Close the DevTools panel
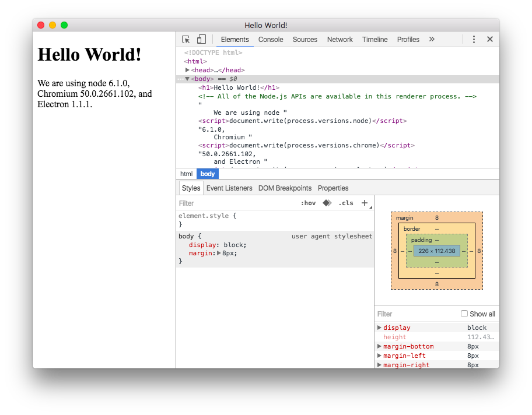Image resolution: width=532 pixels, height=415 pixels. (x=489, y=39)
